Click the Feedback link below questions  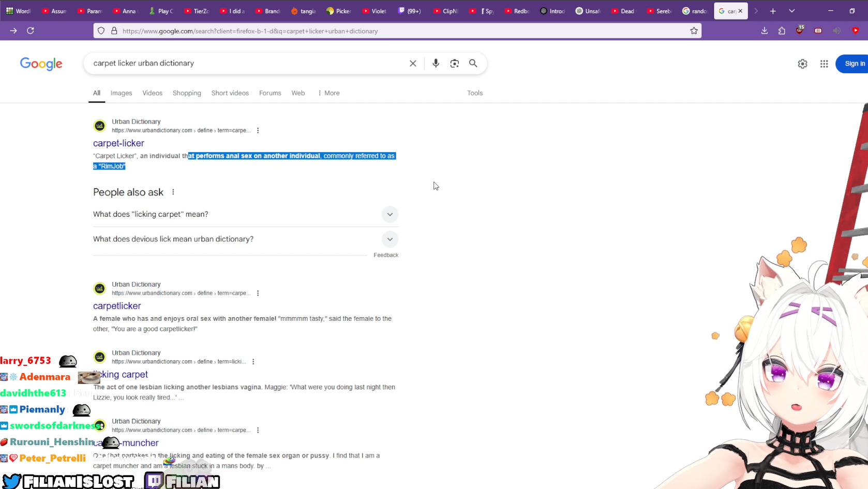(386, 255)
